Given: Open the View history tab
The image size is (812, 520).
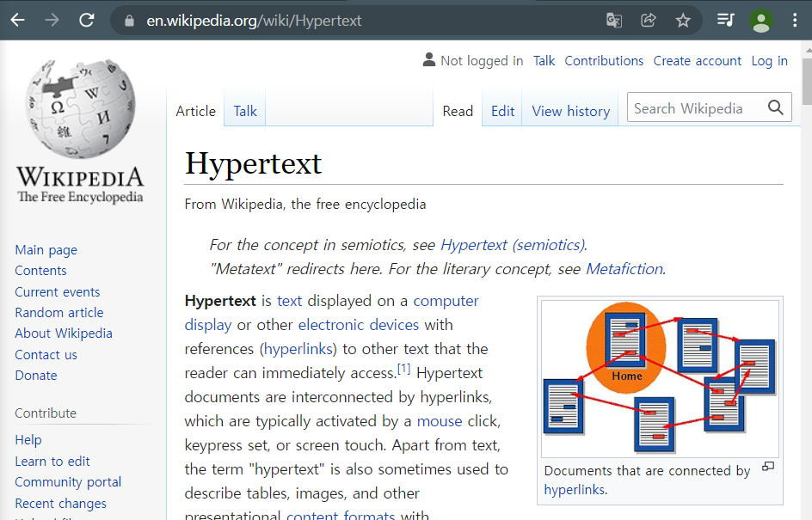Looking at the screenshot, I should point(570,111).
